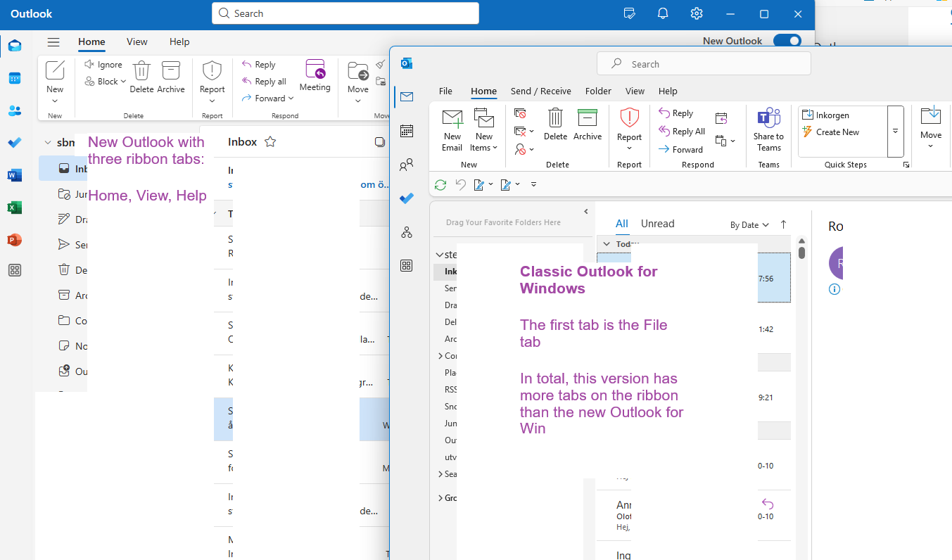Viewport: 952px width, 560px height.
Task: Open Folder tab in Classic Outlook
Action: coord(598,91)
